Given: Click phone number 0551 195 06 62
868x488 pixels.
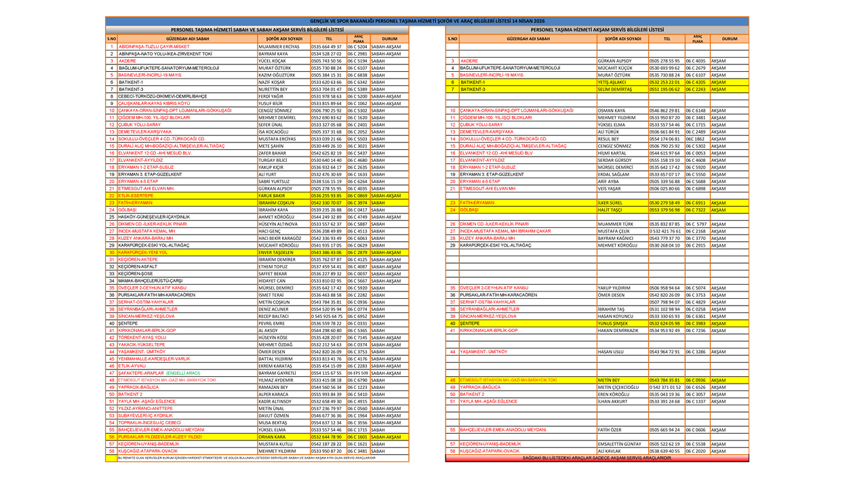Looking at the screenshot, I should [x=665, y=89].
